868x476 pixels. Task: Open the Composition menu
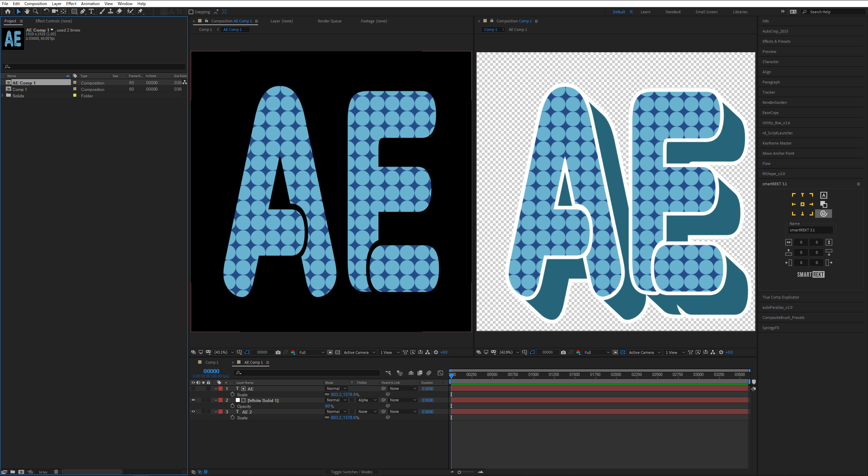pos(36,3)
